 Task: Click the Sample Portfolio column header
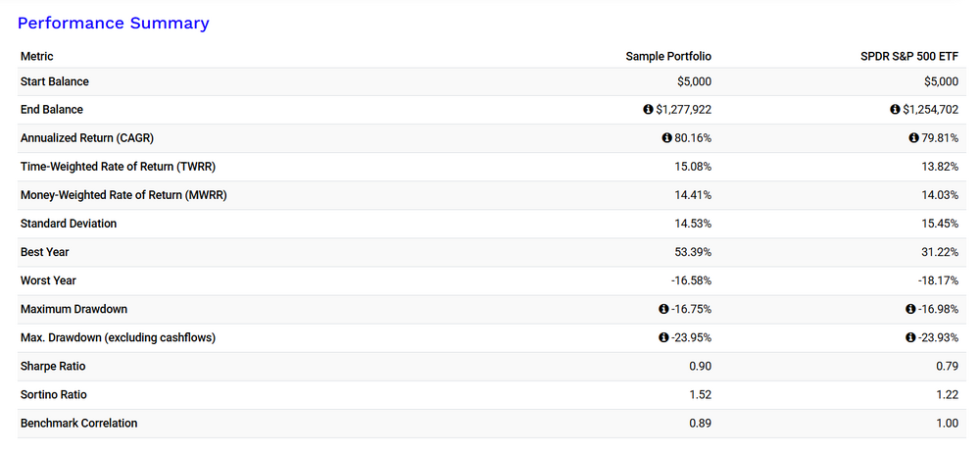pos(668,56)
